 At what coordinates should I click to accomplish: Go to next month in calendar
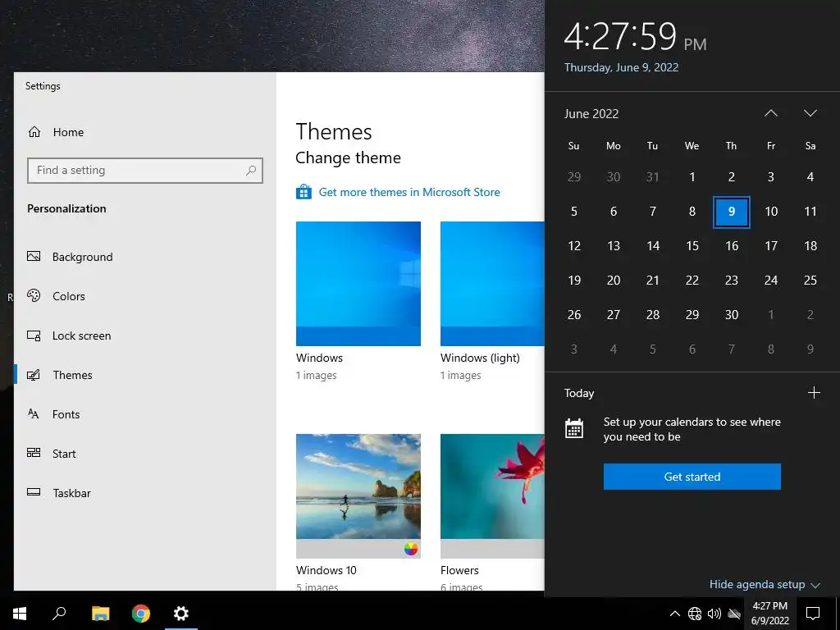(810, 113)
